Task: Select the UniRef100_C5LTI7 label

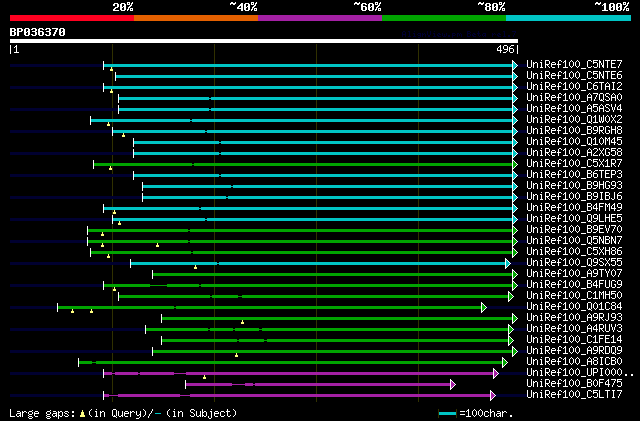Action: coord(574,395)
